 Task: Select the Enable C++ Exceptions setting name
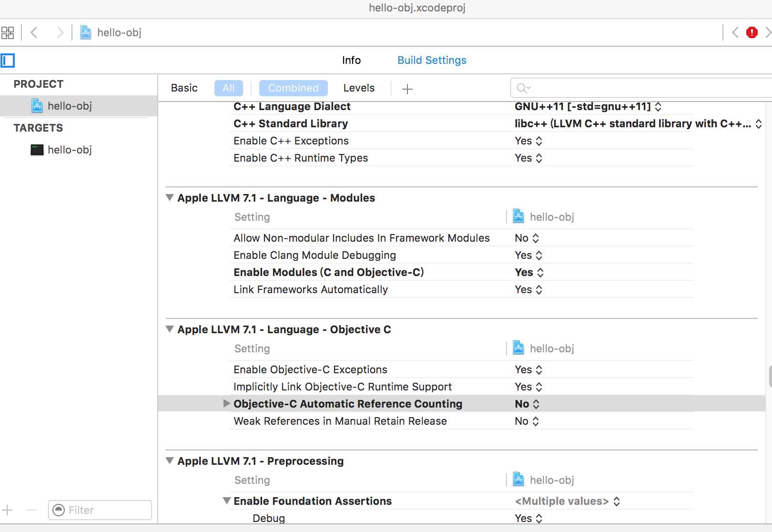[291, 141]
